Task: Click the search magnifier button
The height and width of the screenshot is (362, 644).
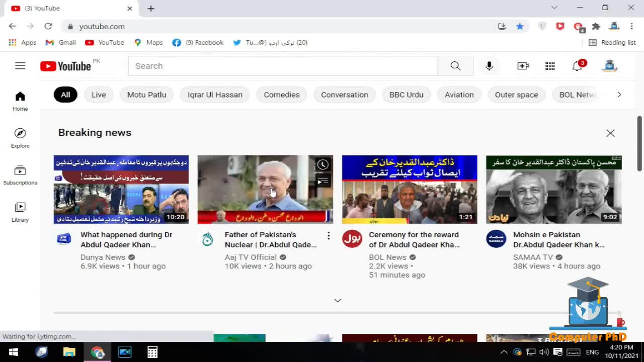Action: 455,66
